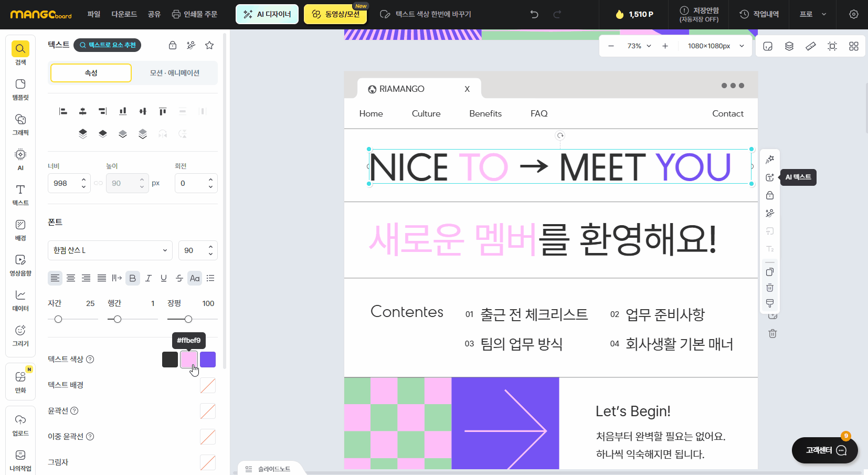
Task: Open the 그래픽 graphics panel
Action: [x=20, y=124]
